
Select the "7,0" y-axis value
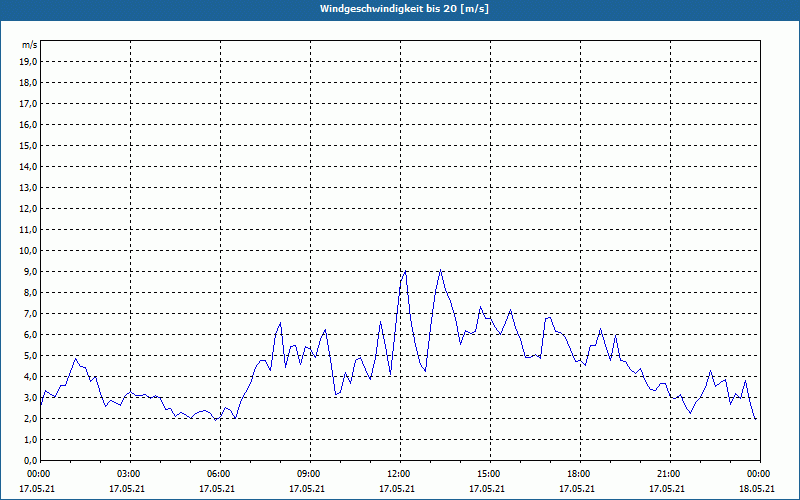(30, 313)
